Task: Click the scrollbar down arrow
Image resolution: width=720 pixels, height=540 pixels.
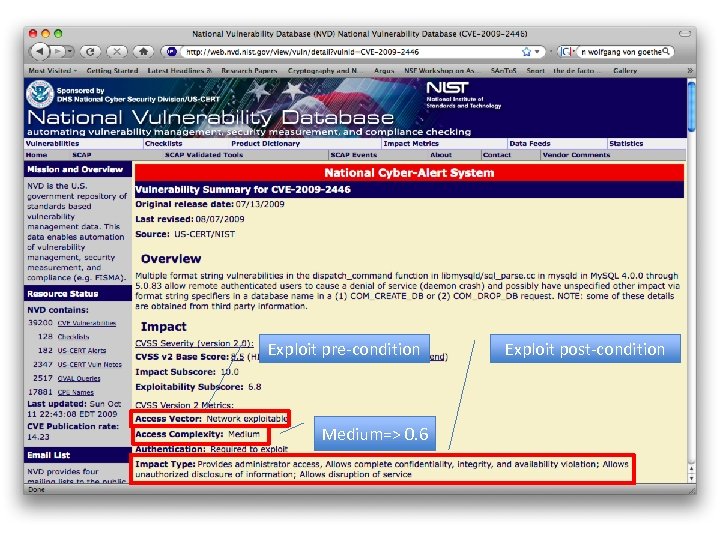Action: 692,478
